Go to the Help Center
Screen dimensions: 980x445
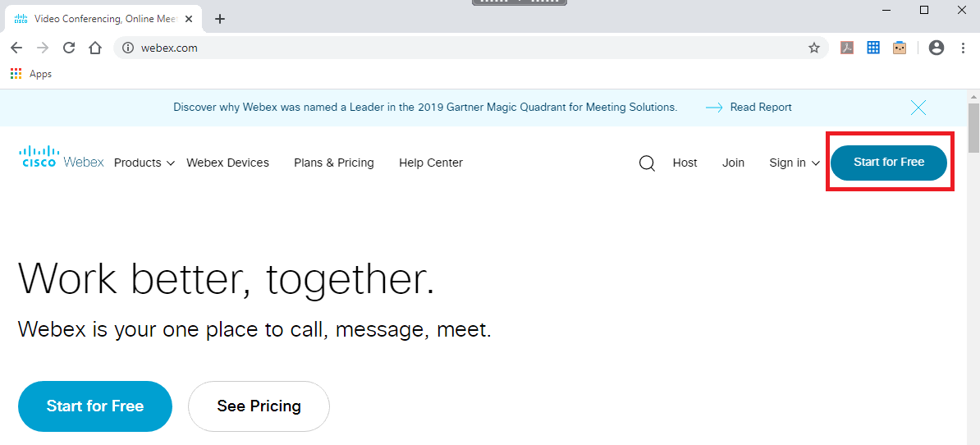pos(431,163)
